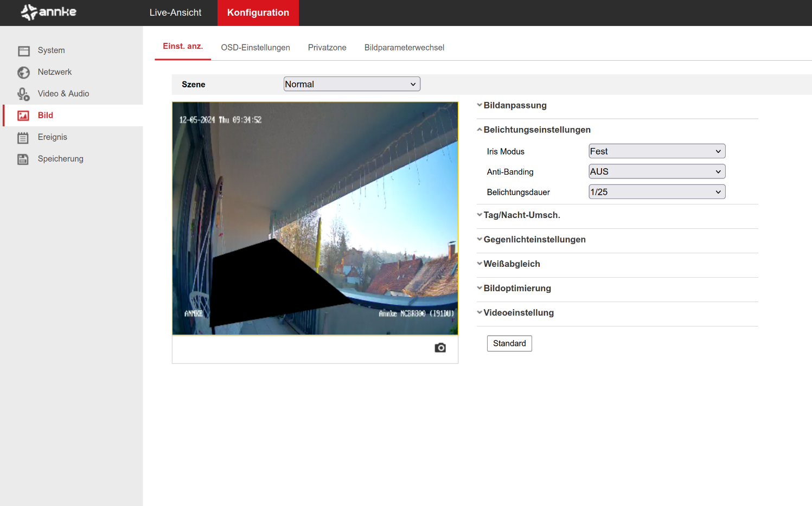Click the Annke logo
812x506 pixels.
[x=48, y=12]
